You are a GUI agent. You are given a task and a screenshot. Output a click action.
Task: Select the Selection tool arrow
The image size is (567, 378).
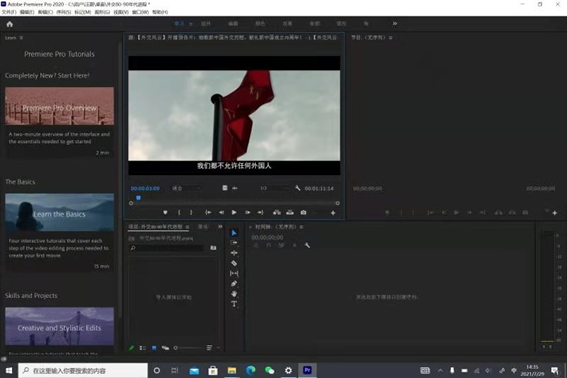[234, 233]
